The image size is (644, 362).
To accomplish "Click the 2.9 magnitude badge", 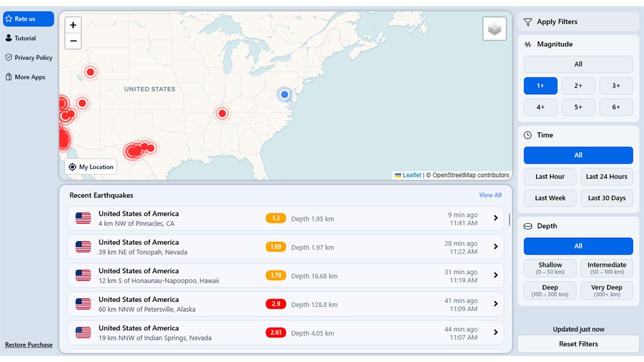I will point(276,304).
